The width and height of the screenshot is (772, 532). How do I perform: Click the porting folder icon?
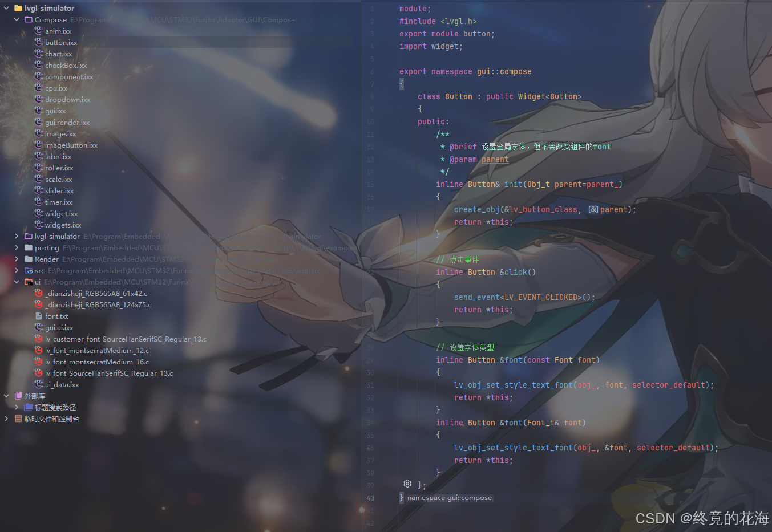[29, 247]
